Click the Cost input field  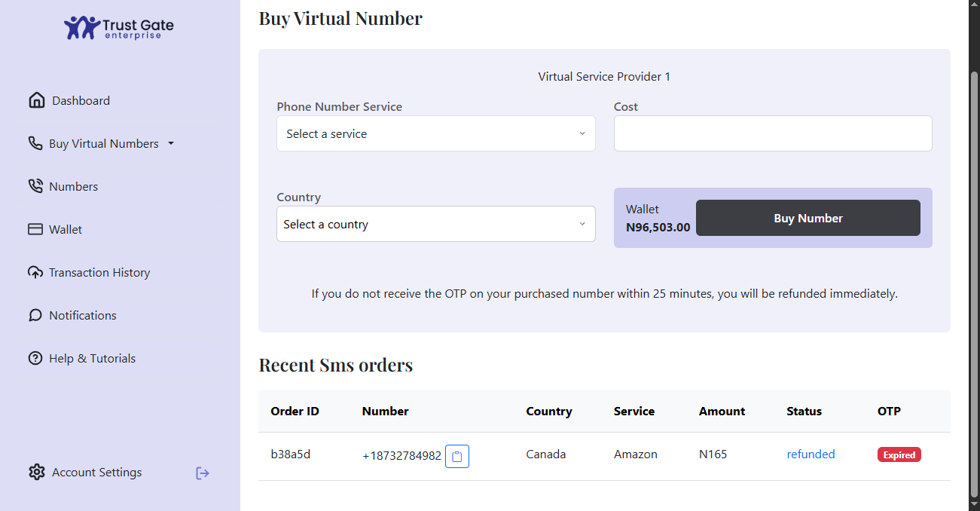pyautogui.click(x=773, y=133)
